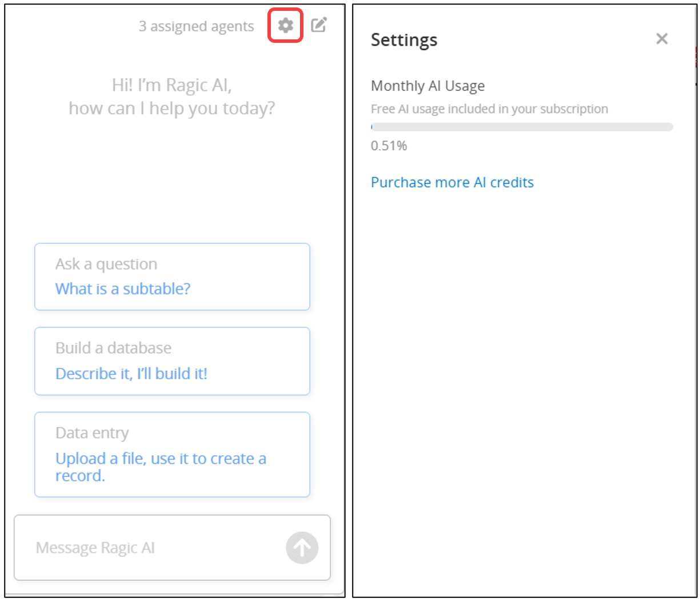Select the "Monthly AI Usage" label
Viewport: 700px width, 602px height.
pos(427,86)
